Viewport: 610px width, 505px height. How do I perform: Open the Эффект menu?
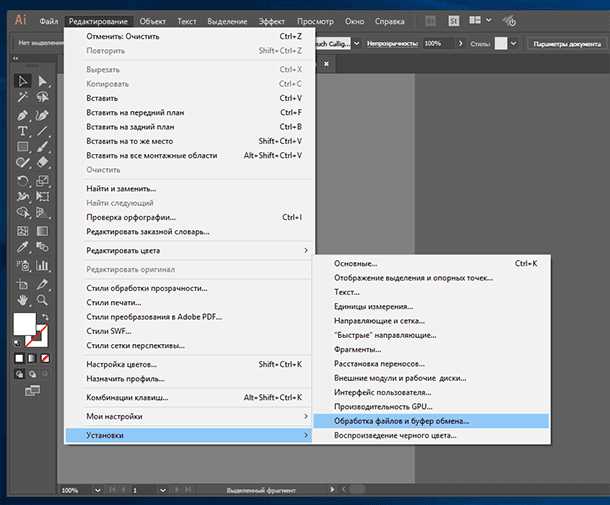pyautogui.click(x=272, y=21)
